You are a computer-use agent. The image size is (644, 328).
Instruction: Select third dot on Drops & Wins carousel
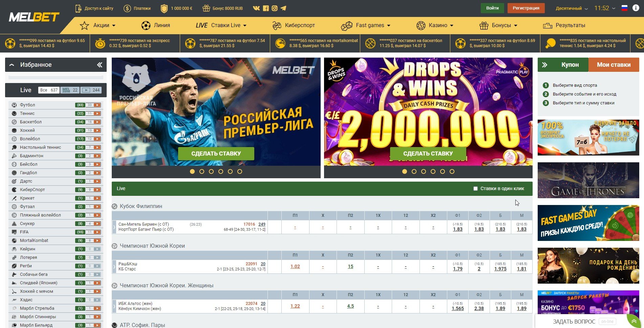[423, 171]
